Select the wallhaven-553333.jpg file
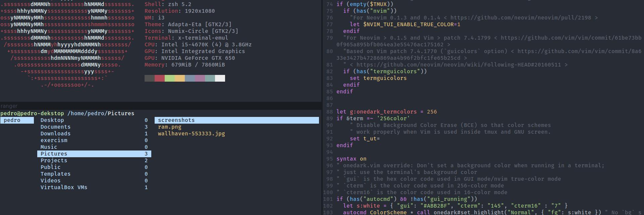The width and height of the screenshot is (644, 215). (x=192, y=134)
